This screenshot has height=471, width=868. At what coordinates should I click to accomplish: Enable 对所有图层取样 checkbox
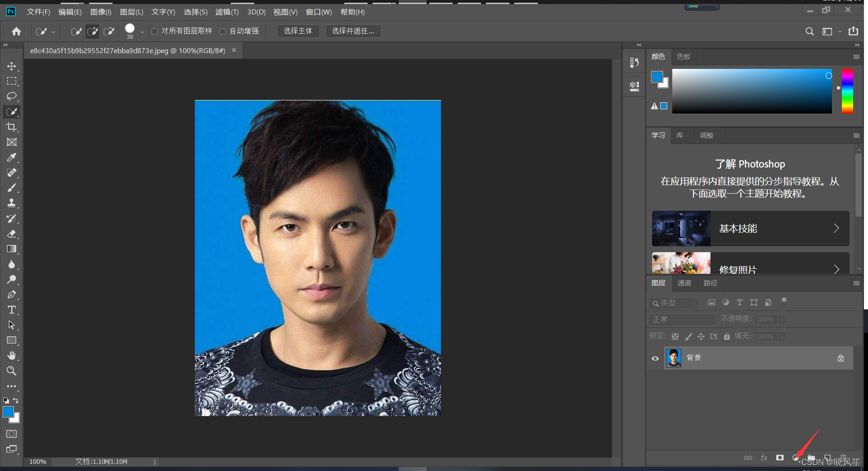tap(155, 31)
